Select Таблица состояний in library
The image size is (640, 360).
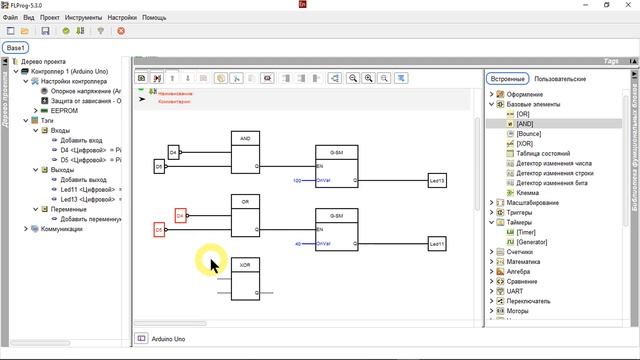click(x=543, y=153)
